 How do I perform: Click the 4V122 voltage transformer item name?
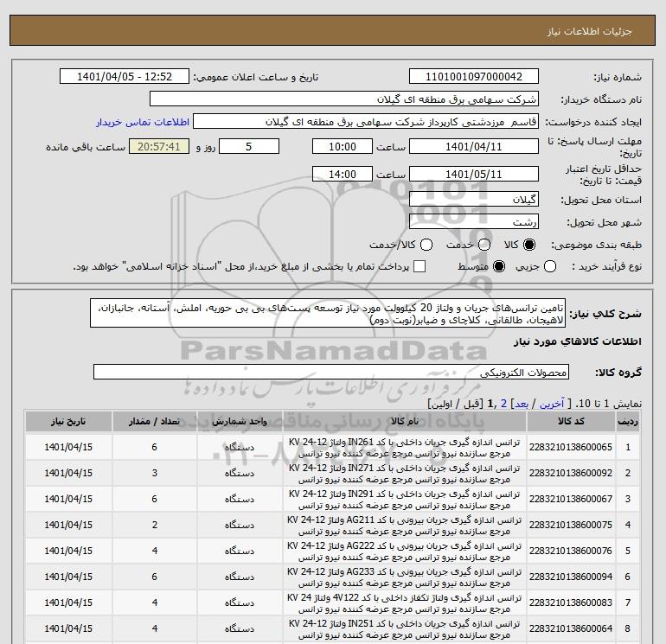click(x=405, y=603)
